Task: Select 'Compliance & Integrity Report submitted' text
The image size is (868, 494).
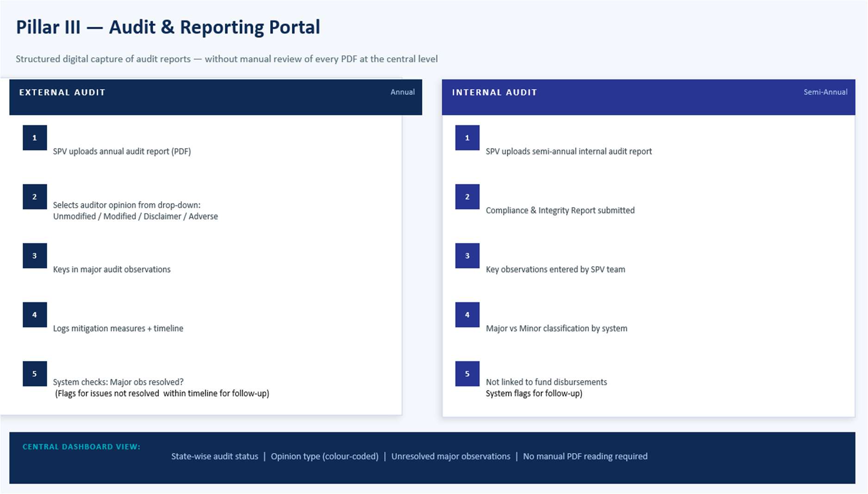Action: point(560,211)
